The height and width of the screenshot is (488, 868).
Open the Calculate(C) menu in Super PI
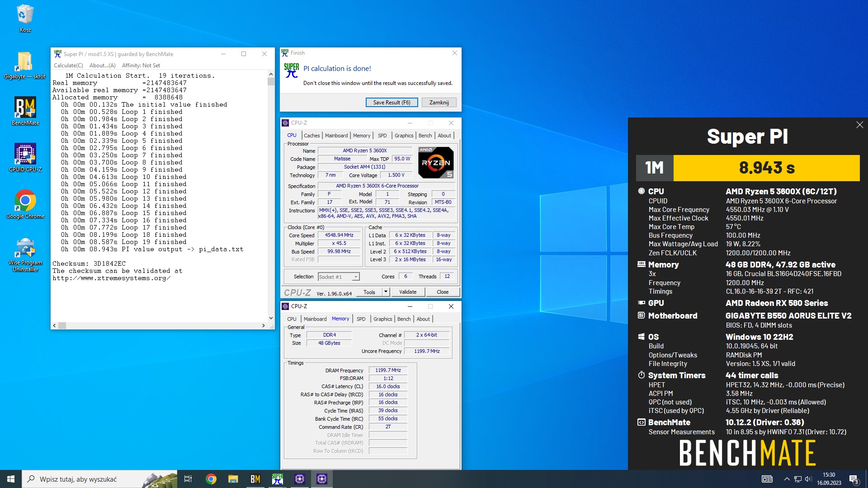[68, 66]
